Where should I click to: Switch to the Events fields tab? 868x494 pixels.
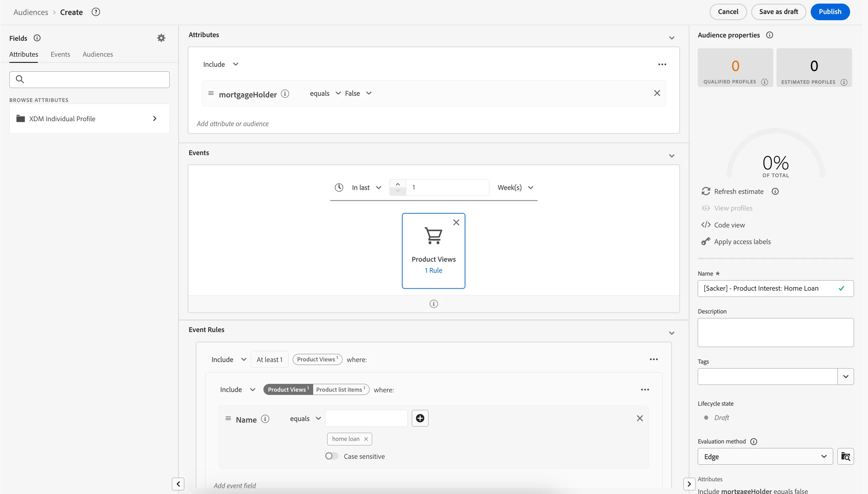(x=60, y=54)
